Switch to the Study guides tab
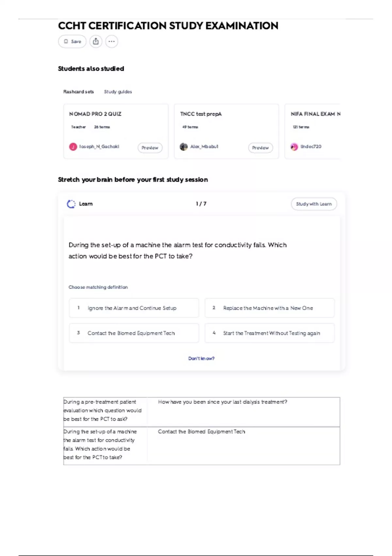Viewport: 392px width, 556px height. pyautogui.click(x=118, y=92)
